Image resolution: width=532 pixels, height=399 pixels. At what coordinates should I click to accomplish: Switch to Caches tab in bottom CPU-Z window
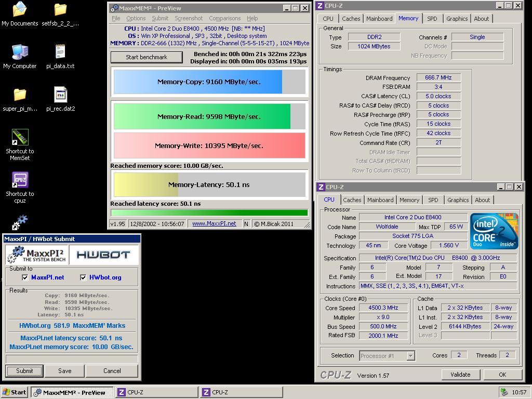click(x=352, y=200)
